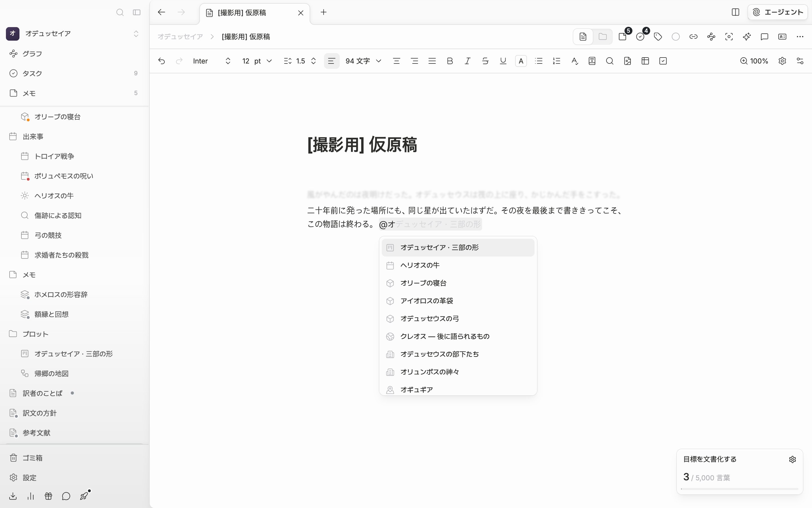Click the link icon in header
Image resolution: width=812 pixels, height=508 pixels.
694,37
